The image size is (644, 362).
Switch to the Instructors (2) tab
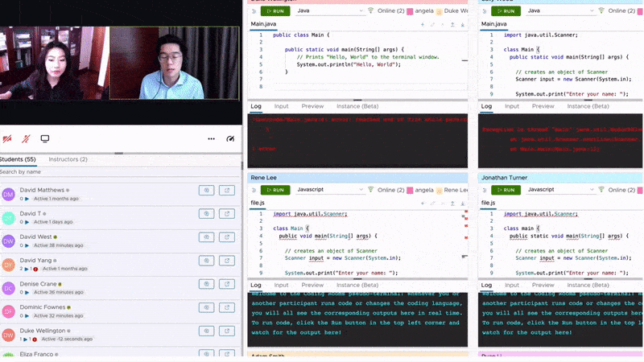[x=68, y=159]
